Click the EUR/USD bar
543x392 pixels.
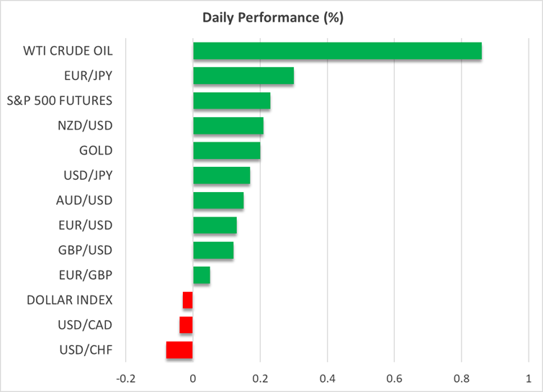click(x=215, y=225)
